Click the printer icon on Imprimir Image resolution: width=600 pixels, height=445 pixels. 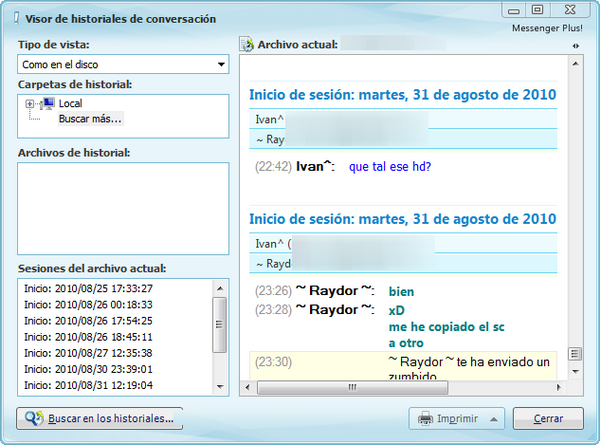click(425, 419)
